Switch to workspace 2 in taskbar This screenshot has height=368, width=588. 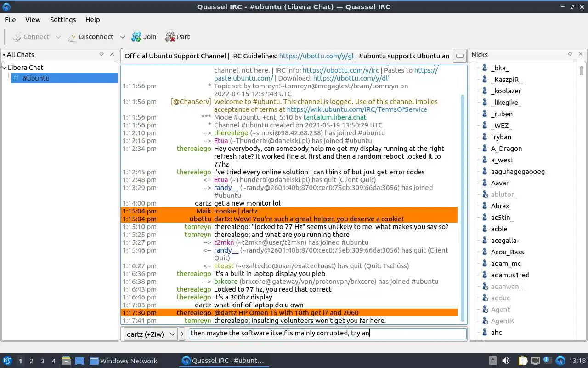[x=31, y=361]
